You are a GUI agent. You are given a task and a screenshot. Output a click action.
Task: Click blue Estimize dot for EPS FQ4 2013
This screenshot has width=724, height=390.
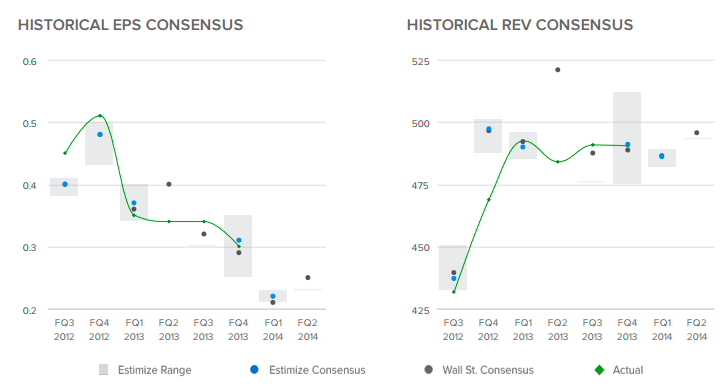(x=239, y=240)
